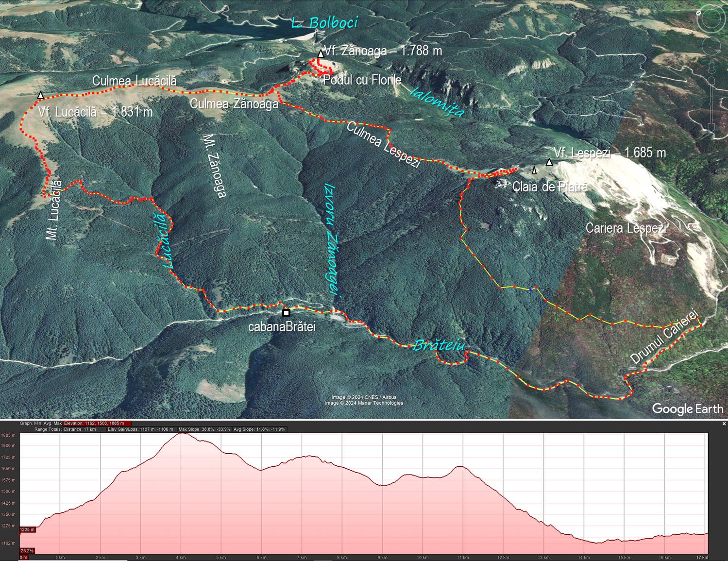Click the Vf. Zănoaga peak triangle marker
Viewport: 728px width, 561px height.
tap(321, 54)
